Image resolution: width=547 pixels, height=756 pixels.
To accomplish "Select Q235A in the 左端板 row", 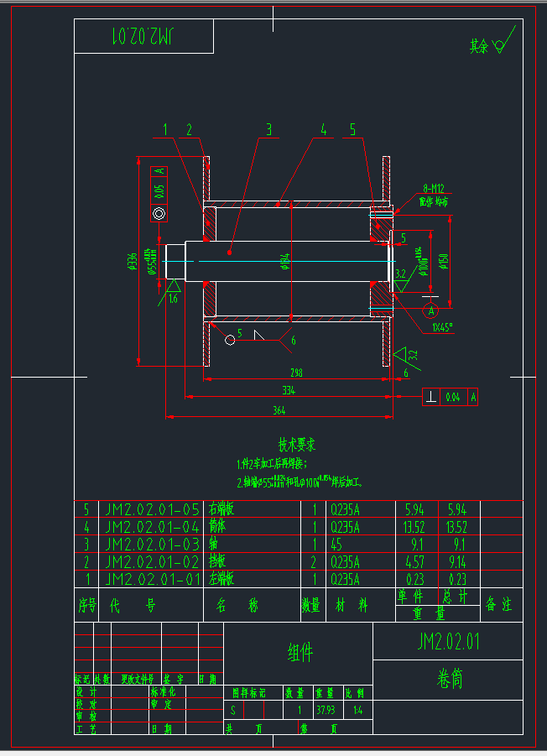I will [345, 580].
